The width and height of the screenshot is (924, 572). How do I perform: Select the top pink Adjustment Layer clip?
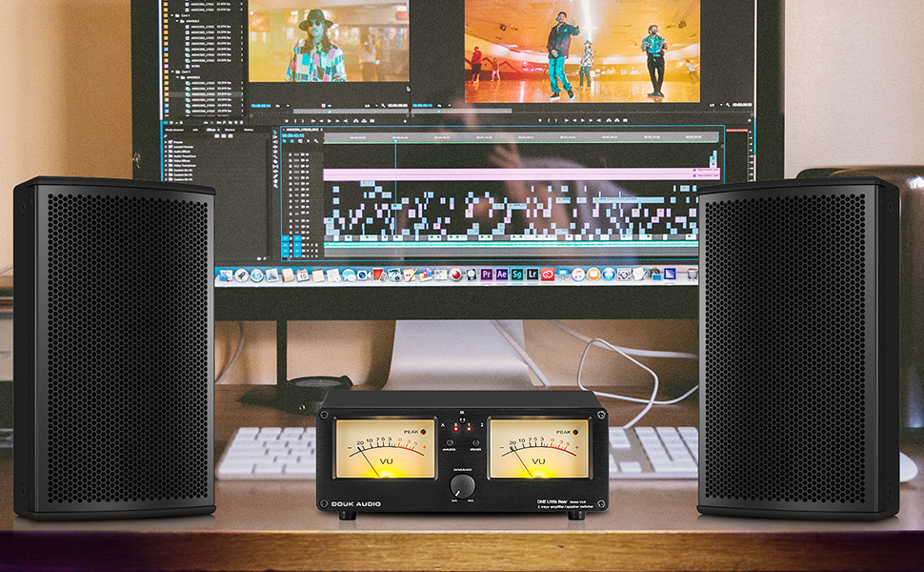pyautogui.click(x=521, y=172)
